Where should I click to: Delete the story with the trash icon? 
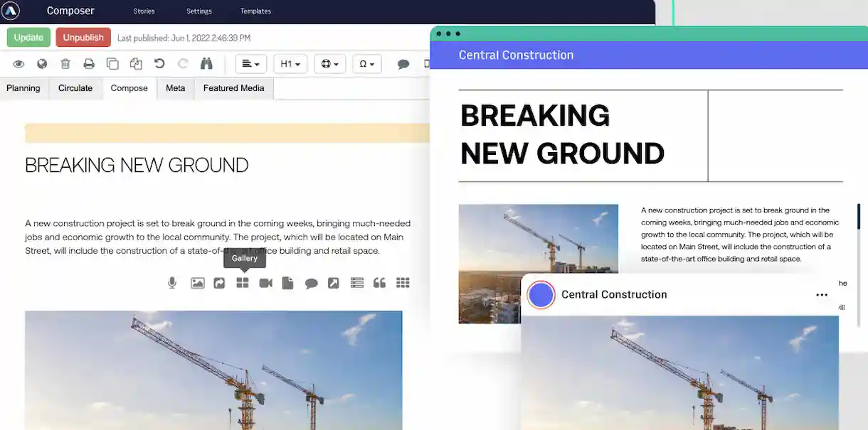click(65, 64)
